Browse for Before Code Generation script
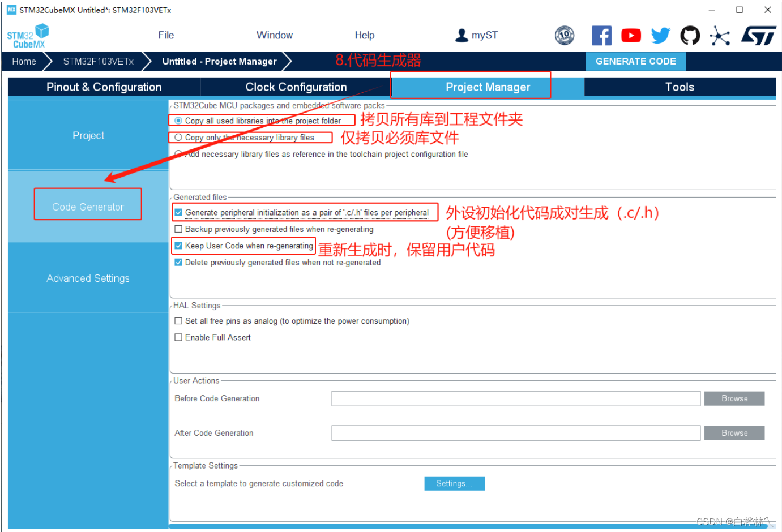The width and height of the screenshot is (782, 532). click(734, 398)
